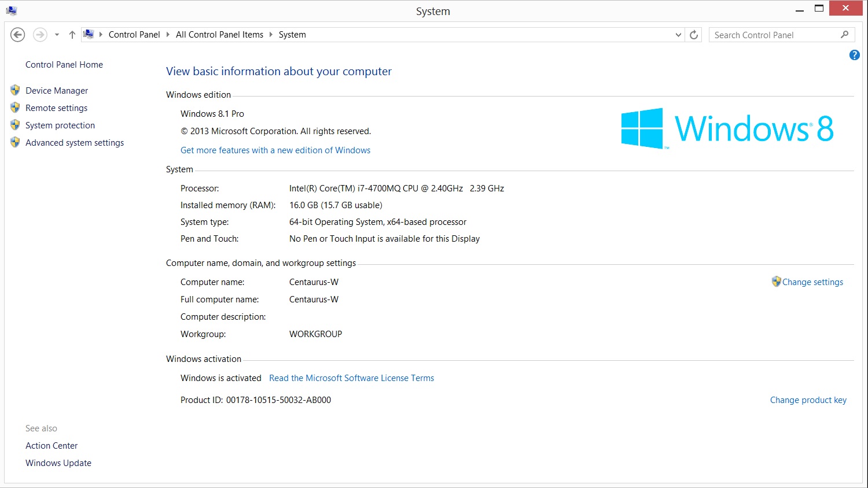Click the Forward navigation arrow

tap(40, 35)
